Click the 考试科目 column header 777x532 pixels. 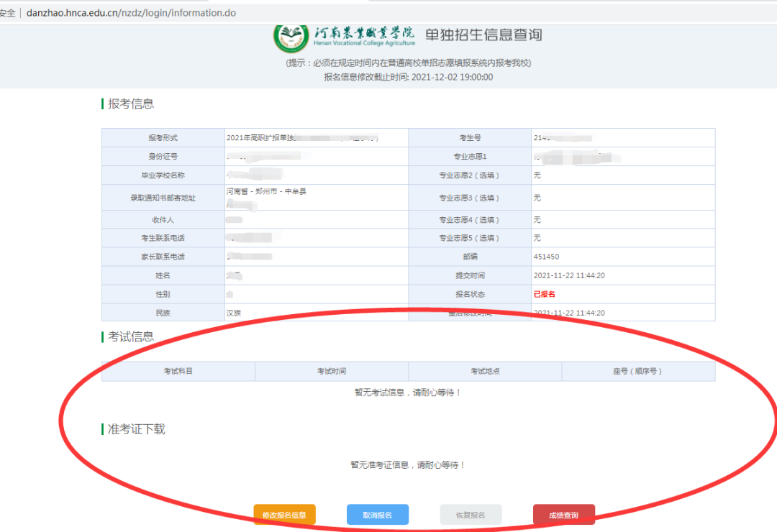coord(178,371)
